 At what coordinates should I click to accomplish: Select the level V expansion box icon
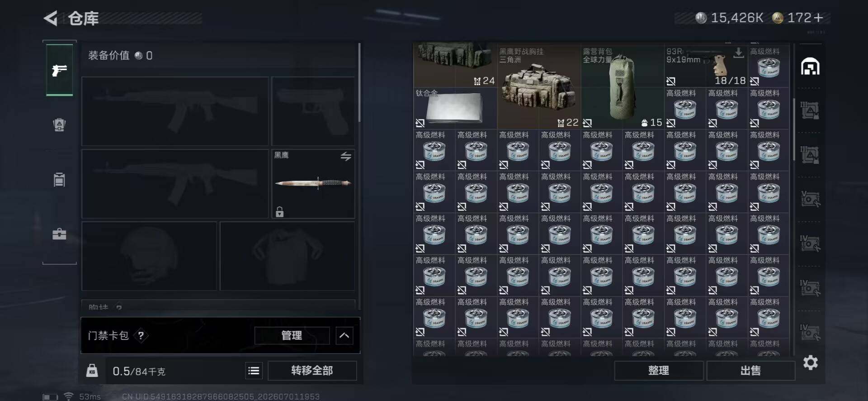pyautogui.click(x=810, y=199)
